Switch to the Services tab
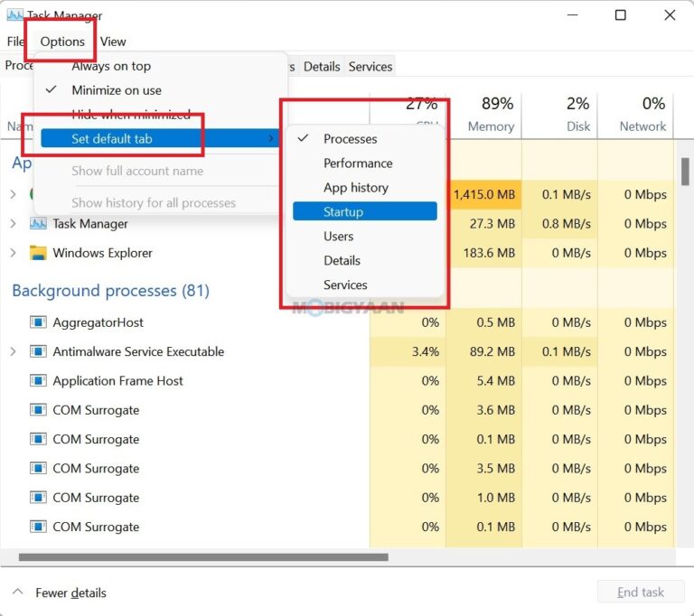694x616 pixels. pyautogui.click(x=370, y=67)
